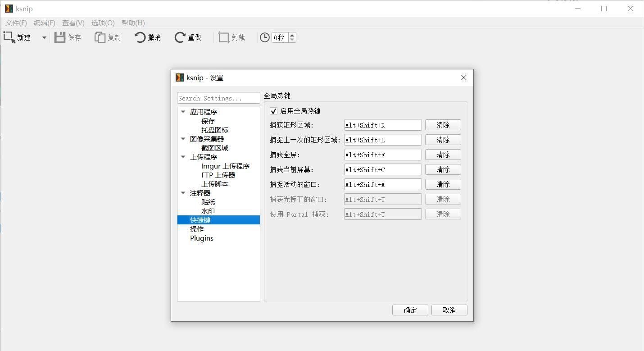Viewport: 644px width, 351px height.
Task: Confirm settings with the 确定 button
Action: pyautogui.click(x=410, y=310)
